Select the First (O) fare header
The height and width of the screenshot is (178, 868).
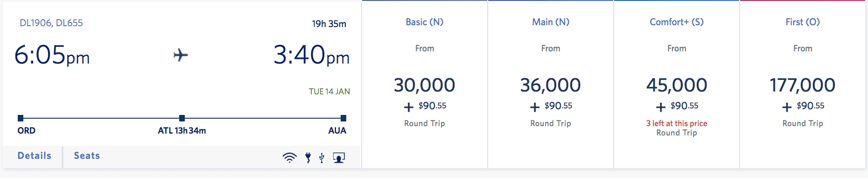click(803, 22)
